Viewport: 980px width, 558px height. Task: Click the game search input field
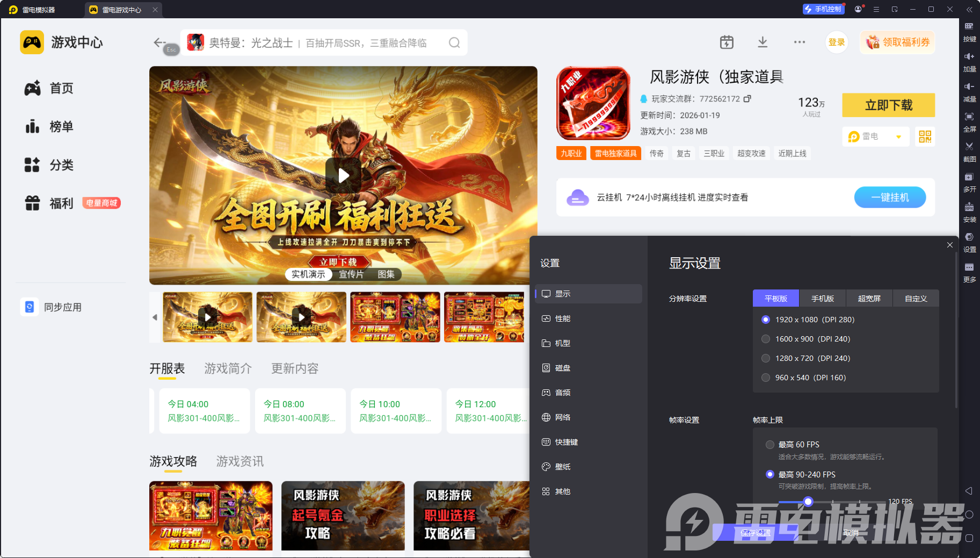point(324,42)
